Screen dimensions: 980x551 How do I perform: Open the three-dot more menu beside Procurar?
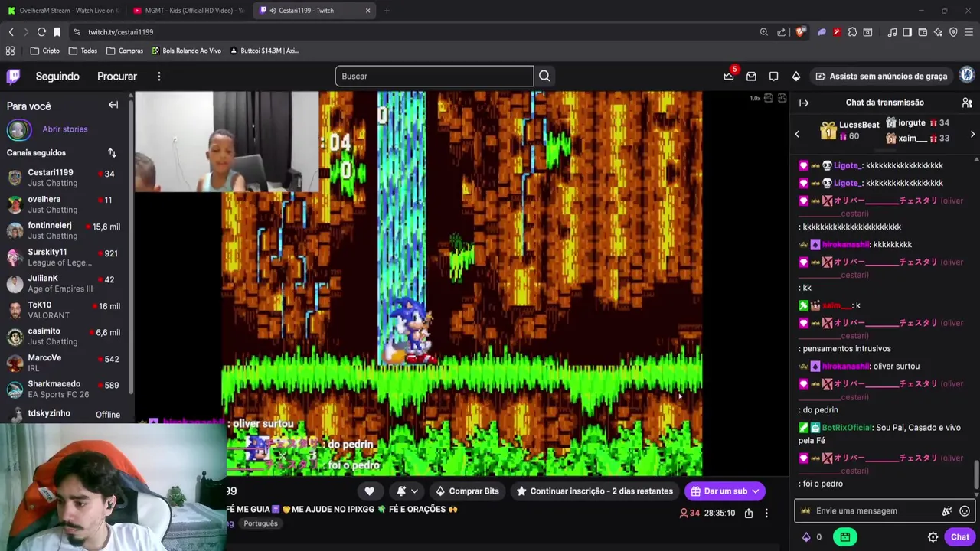coord(159,77)
